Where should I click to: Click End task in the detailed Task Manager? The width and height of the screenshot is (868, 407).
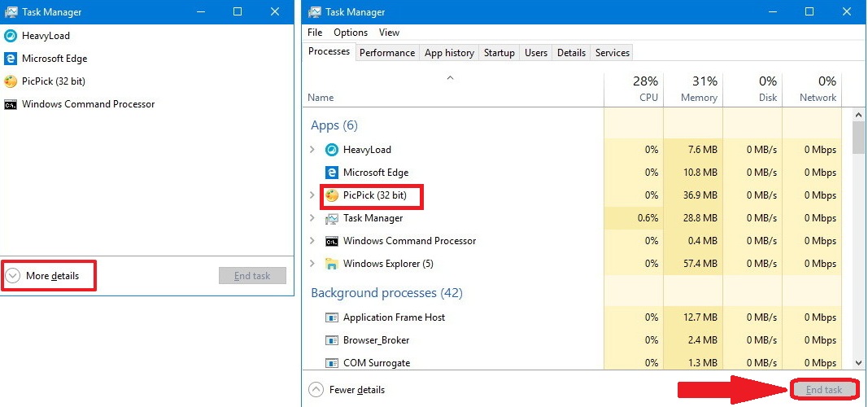click(x=823, y=390)
